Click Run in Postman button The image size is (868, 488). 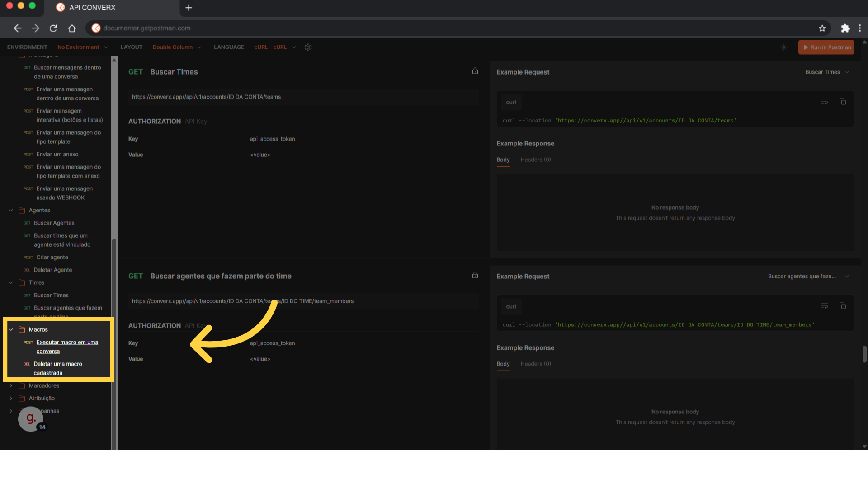coord(826,47)
